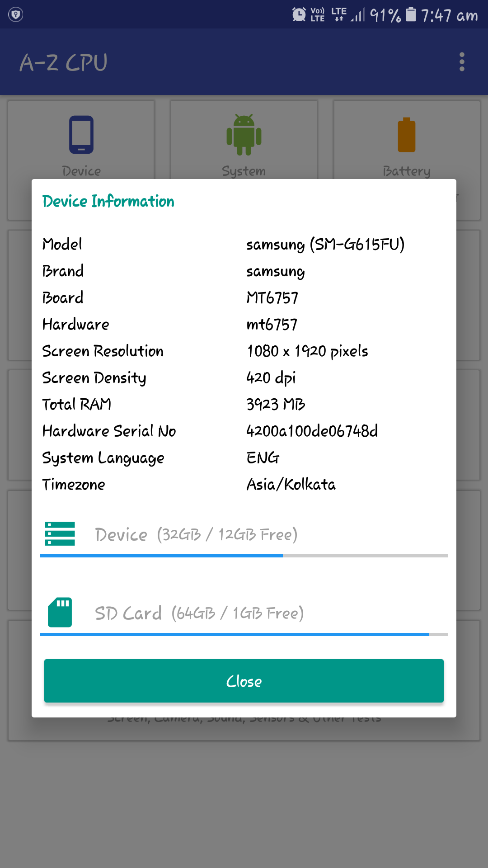Tap the LTE data arrows indicator
The image size is (488, 868).
tap(339, 15)
